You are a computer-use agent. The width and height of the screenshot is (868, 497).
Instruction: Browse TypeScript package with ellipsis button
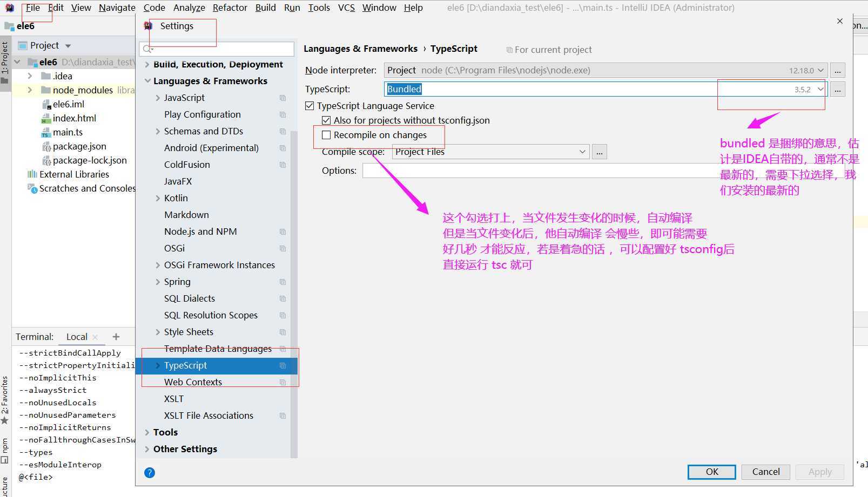[x=838, y=89]
